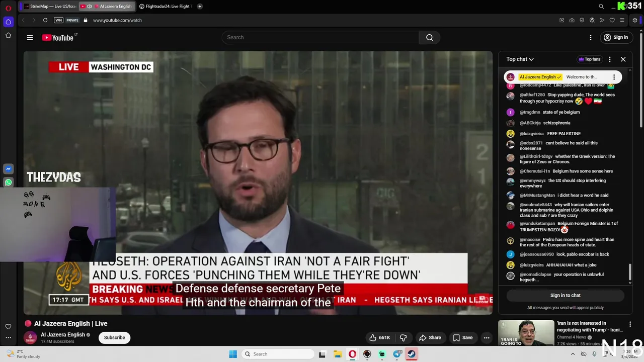
Task: Open the page edit/pinboard icon in address bar
Action: (x=562, y=20)
